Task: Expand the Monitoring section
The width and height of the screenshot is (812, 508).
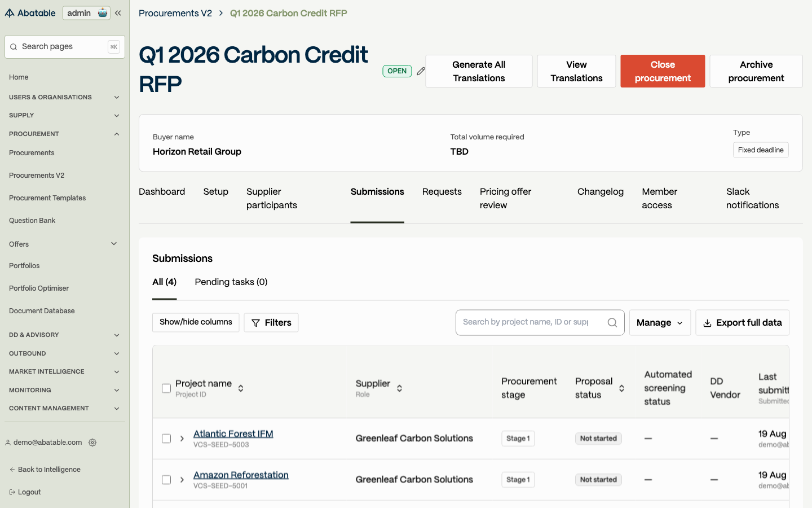Action: tap(117, 390)
